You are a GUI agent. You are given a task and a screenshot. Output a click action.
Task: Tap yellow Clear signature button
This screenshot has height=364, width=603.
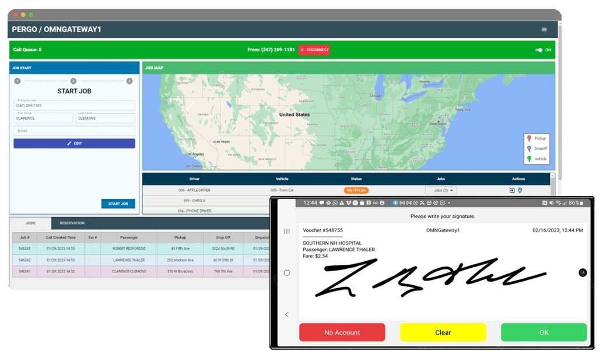point(443,332)
